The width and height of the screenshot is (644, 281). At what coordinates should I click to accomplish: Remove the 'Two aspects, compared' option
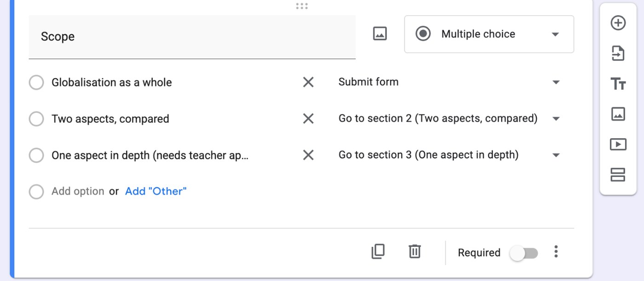(x=308, y=119)
